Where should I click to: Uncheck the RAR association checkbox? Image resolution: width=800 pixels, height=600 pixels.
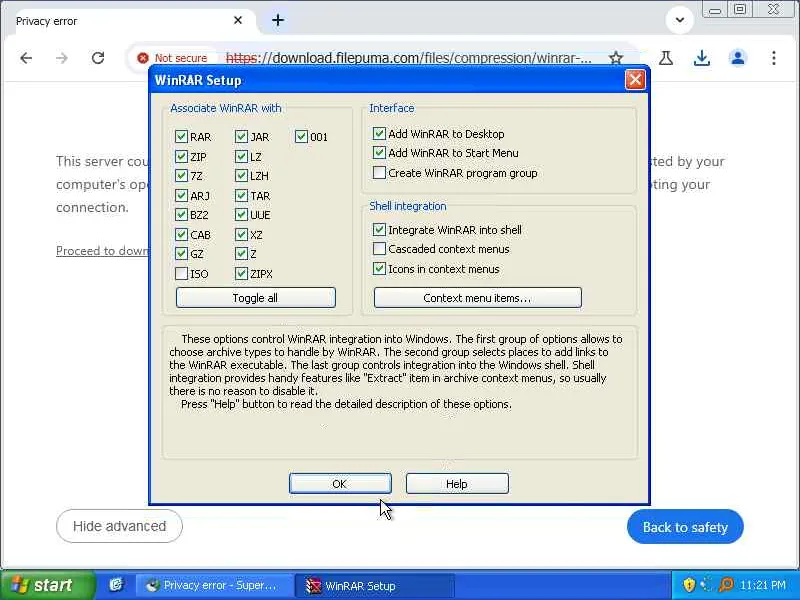(x=181, y=136)
